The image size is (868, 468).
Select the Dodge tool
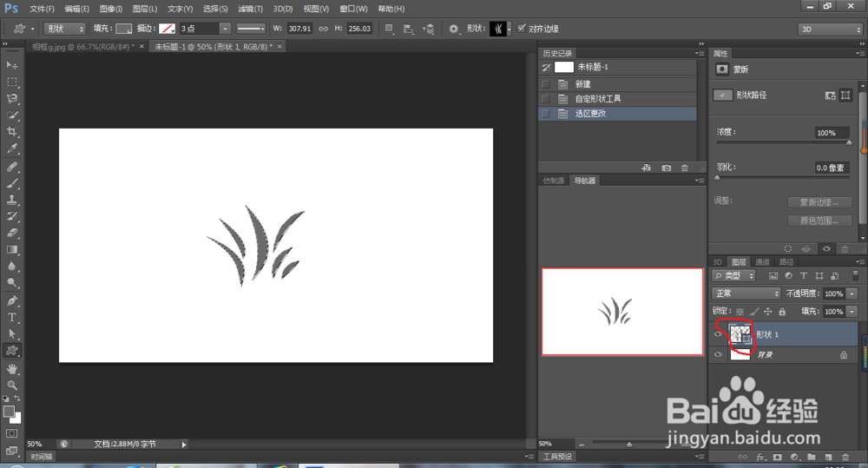(x=11, y=283)
